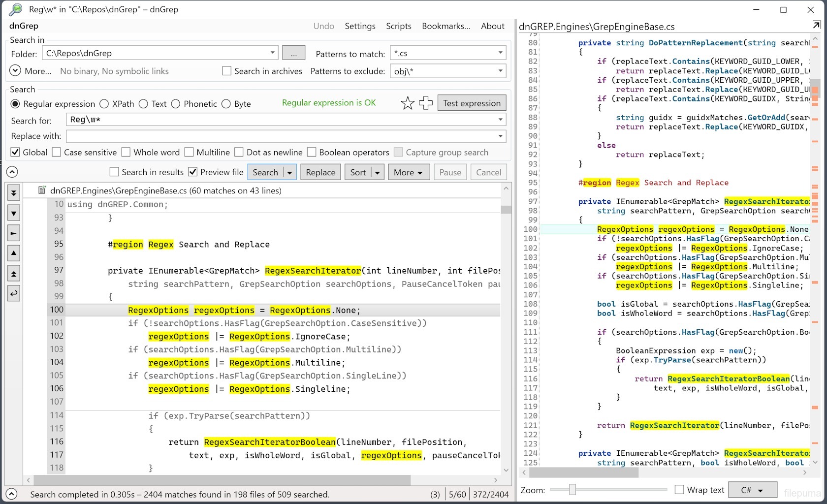Viewport: 827px width, 504px height.
Task: Enable the Case sensitive checkbox
Action: [x=57, y=153]
